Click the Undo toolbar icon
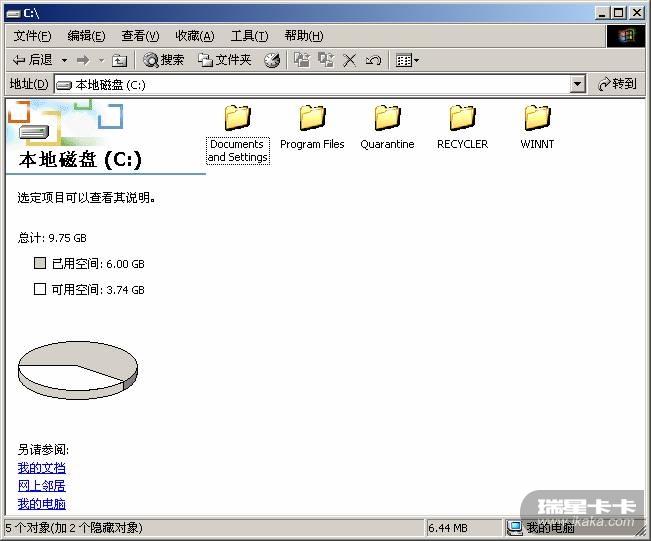This screenshot has height=541, width=651. pyautogui.click(x=373, y=61)
